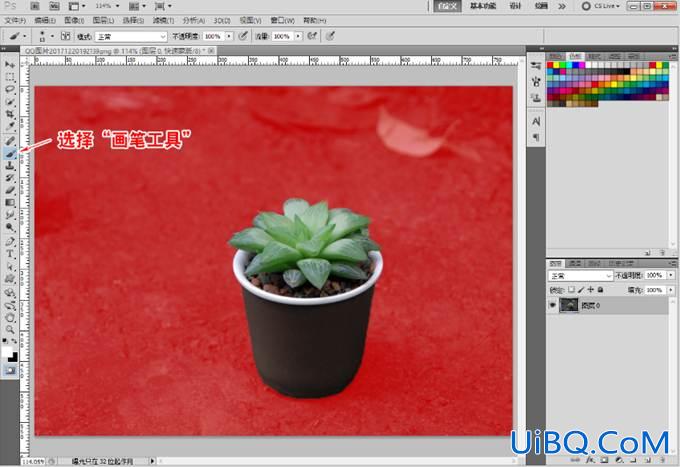The image size is (680, 467).
Task: Select the Gradient tool
Action: pyautogui.click(x=10, y=202)
